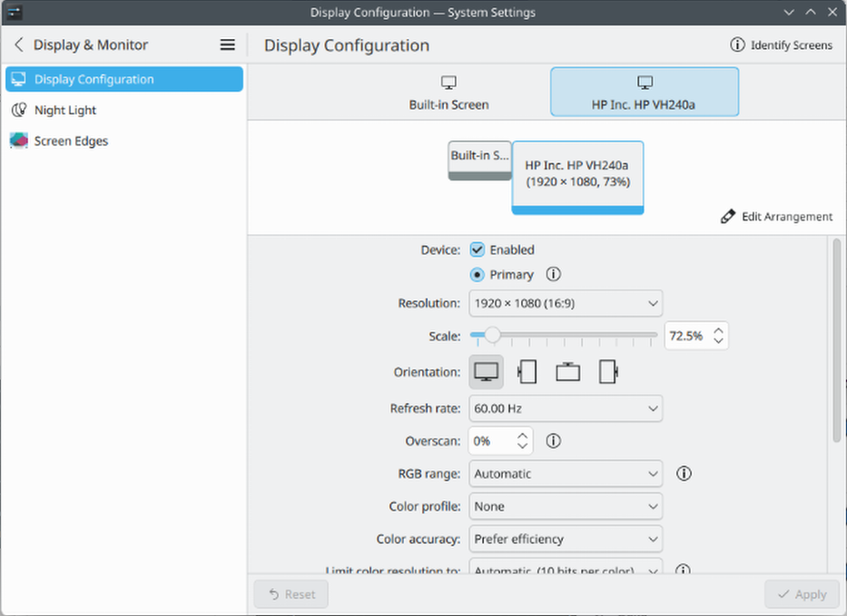Click the Overscan percentage input field
Image resolution: width=847 pixels, height=616 pixels.
490,441
